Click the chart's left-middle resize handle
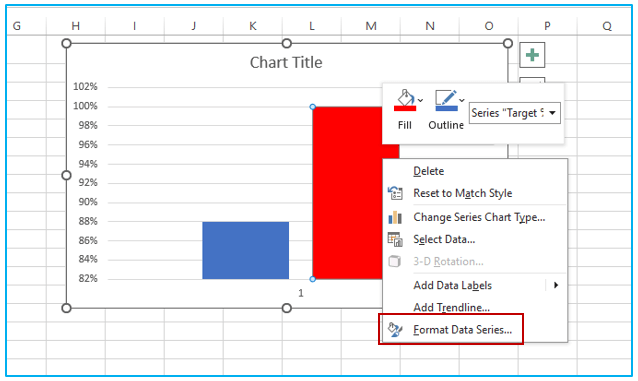 [x=66, y=175]
